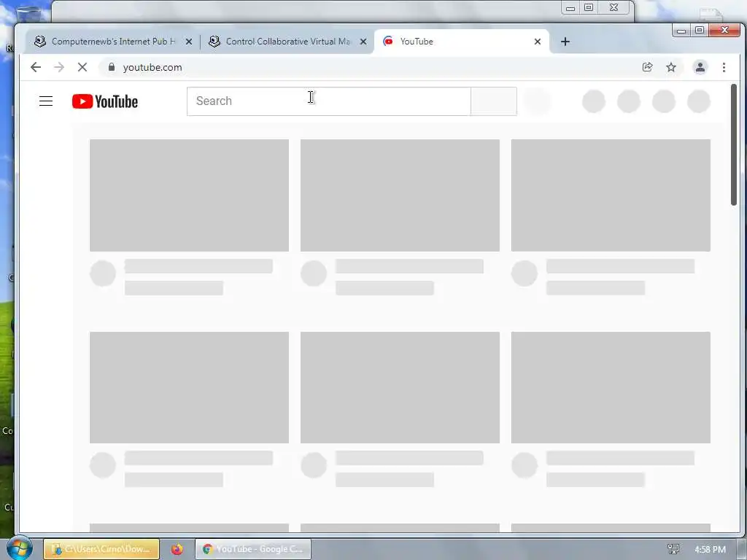The height and width of the screenshot is (560, 747).
Task: Maximize the Chrome window
Action: pos(700,31)
